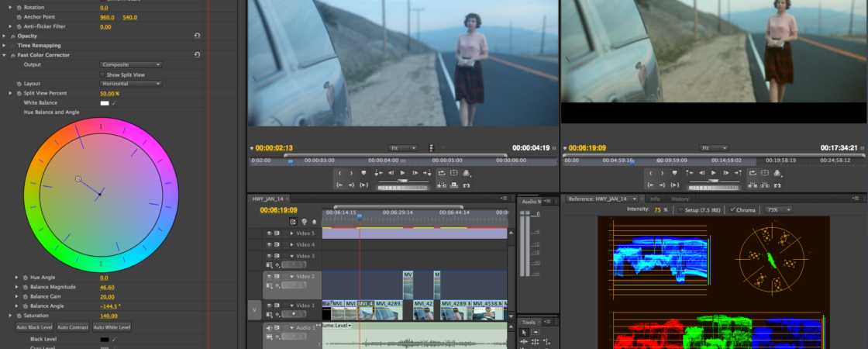
Task: Select the Track Select tool
Action: pyautogui.click(x=536, y=333)
